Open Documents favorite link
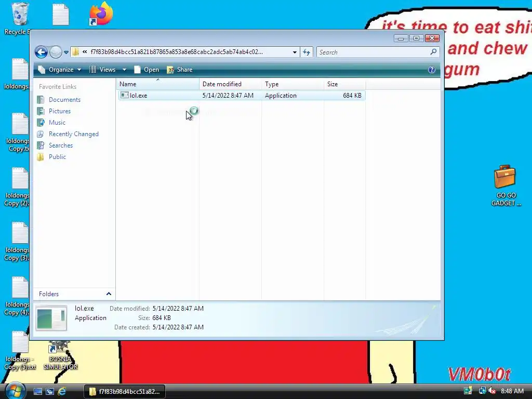532x399 pixels. click(64, 100)
